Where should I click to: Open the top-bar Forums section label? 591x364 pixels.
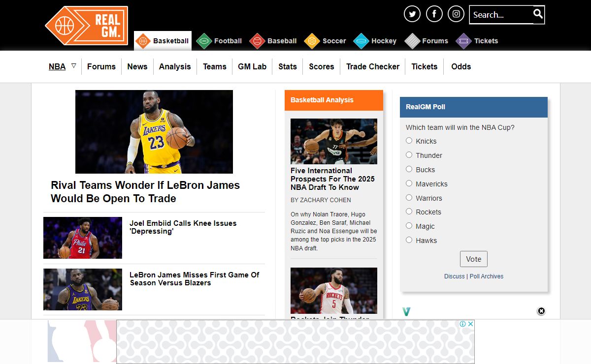tap(435, 41)
